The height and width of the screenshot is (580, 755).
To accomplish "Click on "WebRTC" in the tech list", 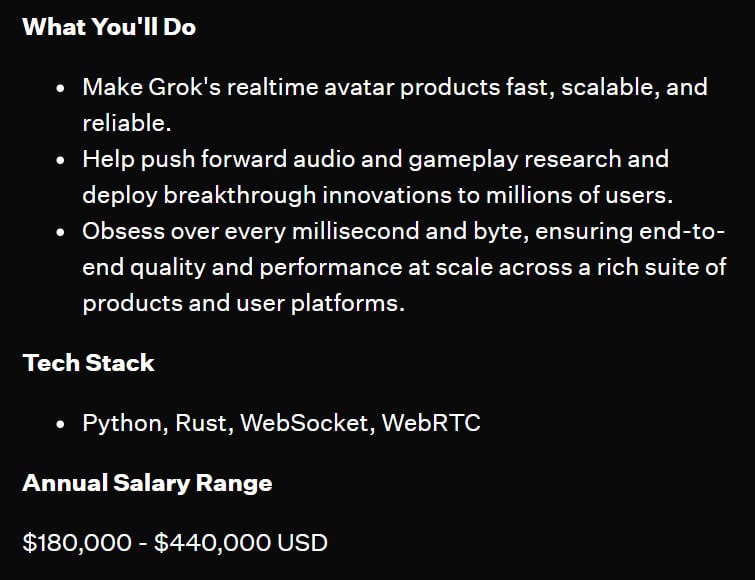I will click(434, 423).
